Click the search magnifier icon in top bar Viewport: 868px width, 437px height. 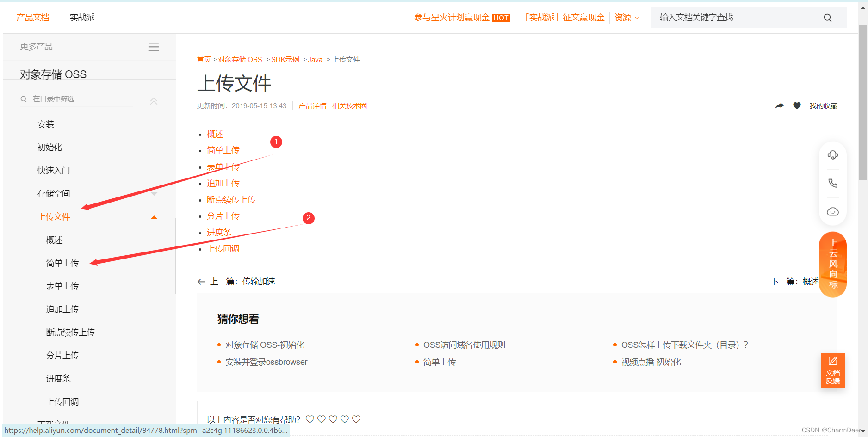pyautogui.click(x=827, y=18)
